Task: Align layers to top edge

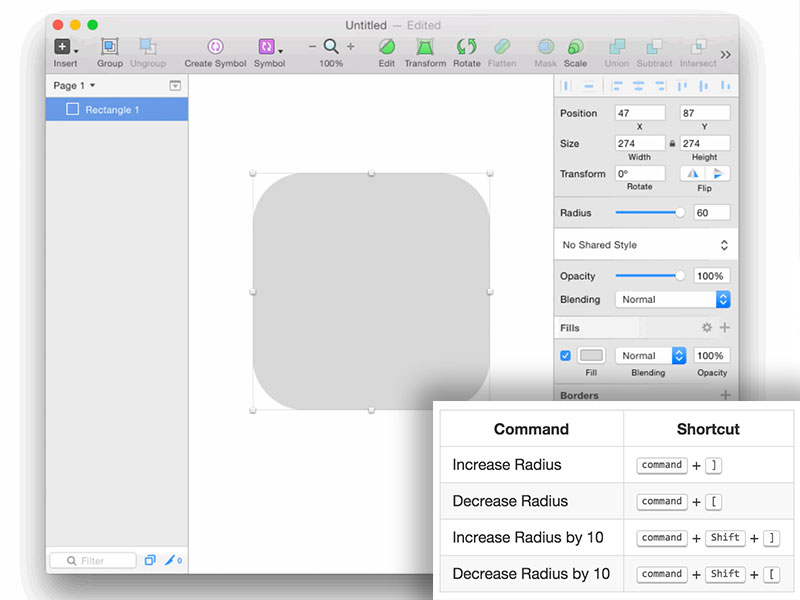Action: pyautogui.click(x=682, y=86)
